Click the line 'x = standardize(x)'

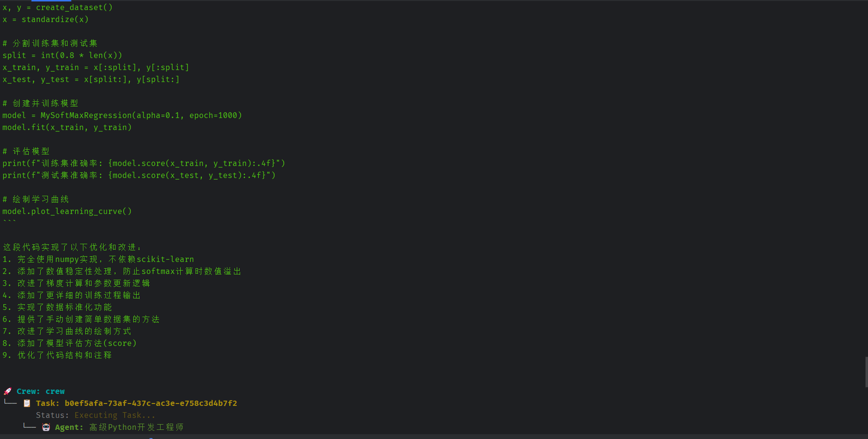[46, 20]
